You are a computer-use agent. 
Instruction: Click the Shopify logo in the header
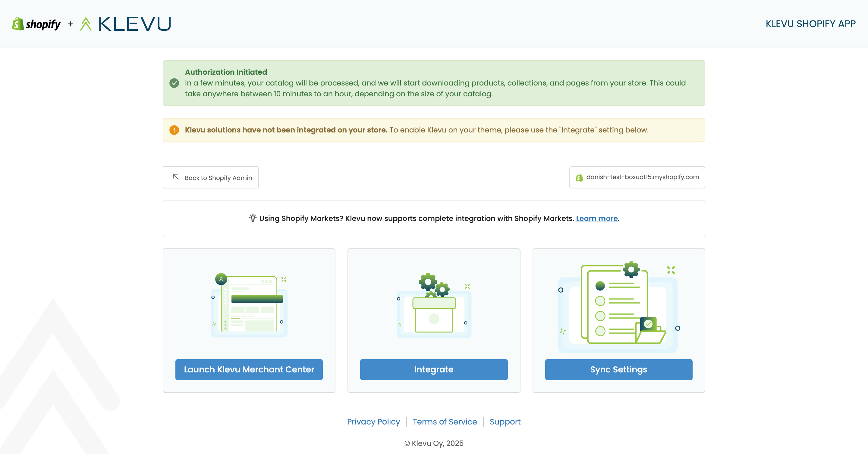point(36,24)
